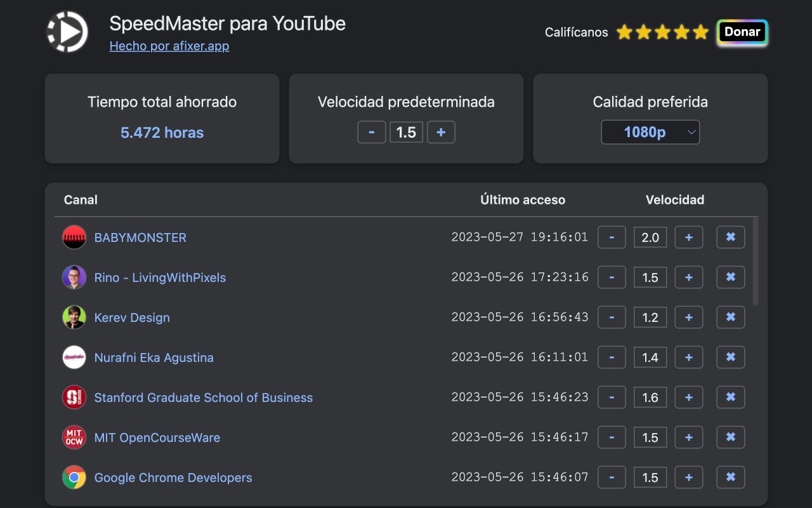Click timestamp '2023-05-26 15:46:07'
This screenshot has height=508, width=812.
click(x=520, y=477)
